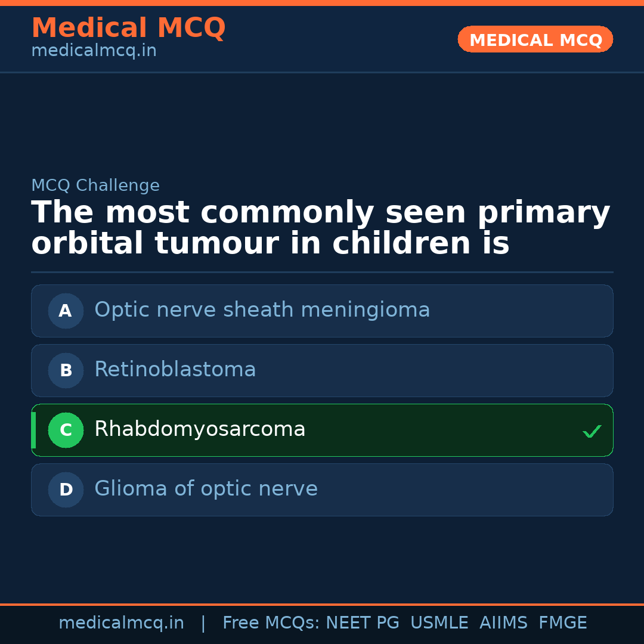Screen dimensions: 644x644
Task: Open the medicalmcq.in link in the footer
Action: pos(122,623)
